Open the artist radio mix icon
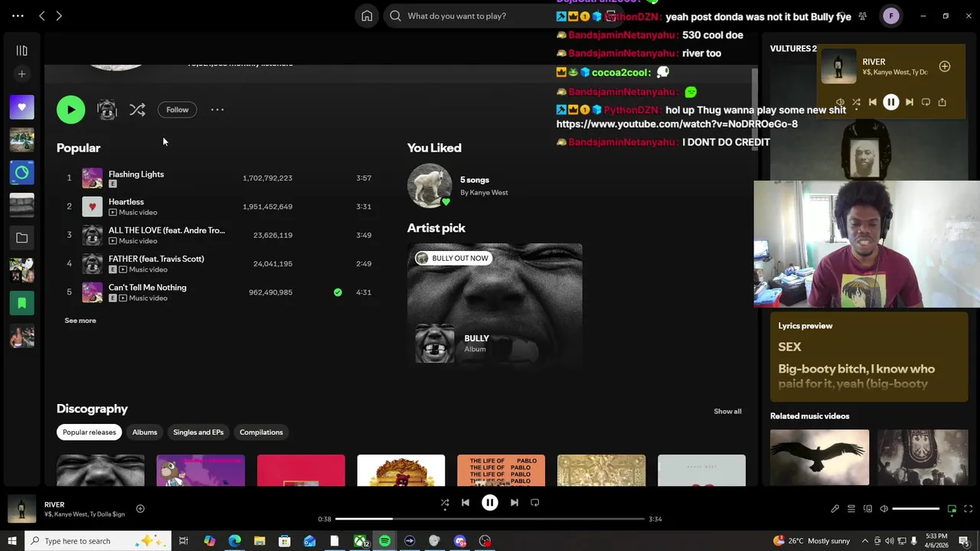Image resolution: width=980 pixels, height=551 pixels. 107,110
